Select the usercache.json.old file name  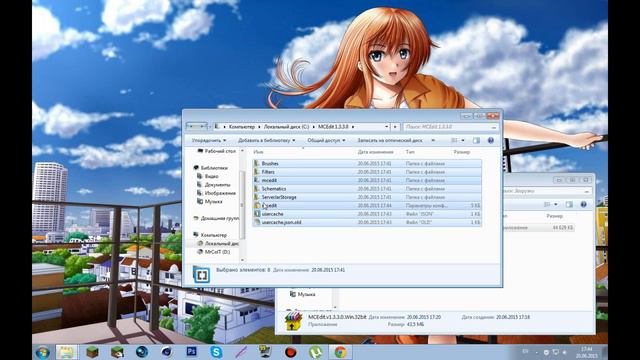(x=281, y=222)
